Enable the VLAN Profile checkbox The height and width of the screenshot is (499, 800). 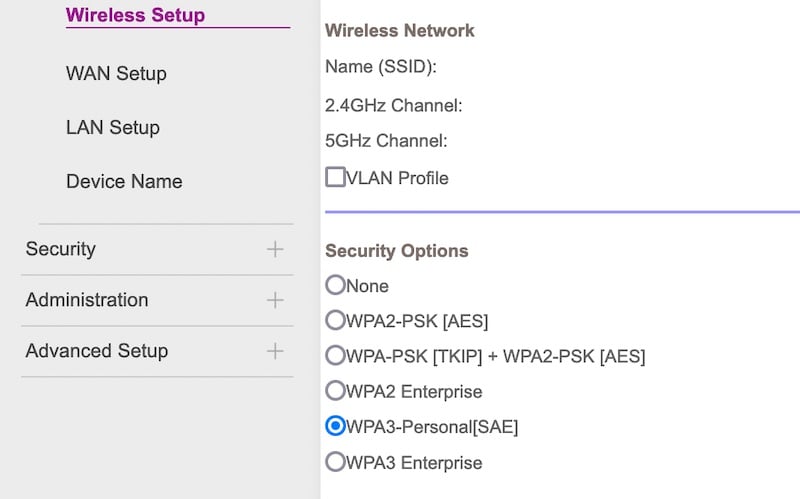click(x=335, y=177)
